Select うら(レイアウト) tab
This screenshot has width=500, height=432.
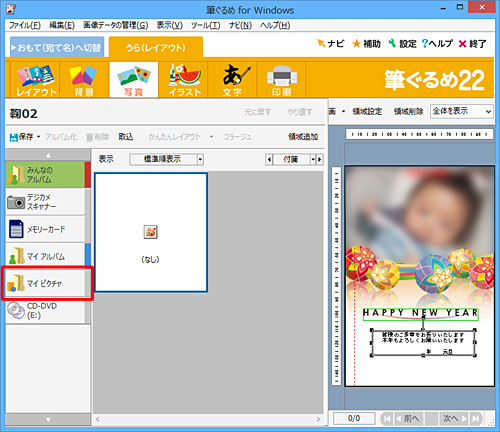click(156, 47)
